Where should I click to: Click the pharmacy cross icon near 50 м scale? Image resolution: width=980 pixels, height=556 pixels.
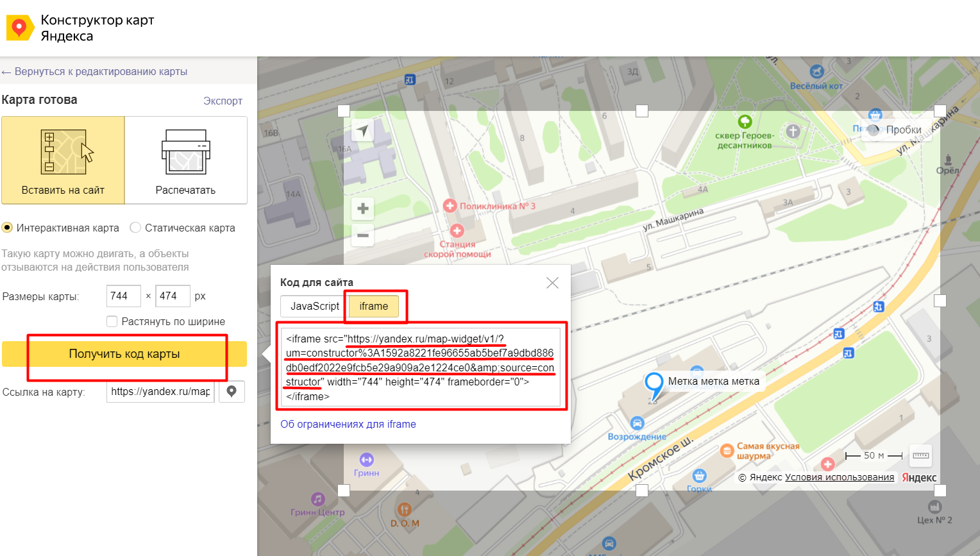click(828, 464)
